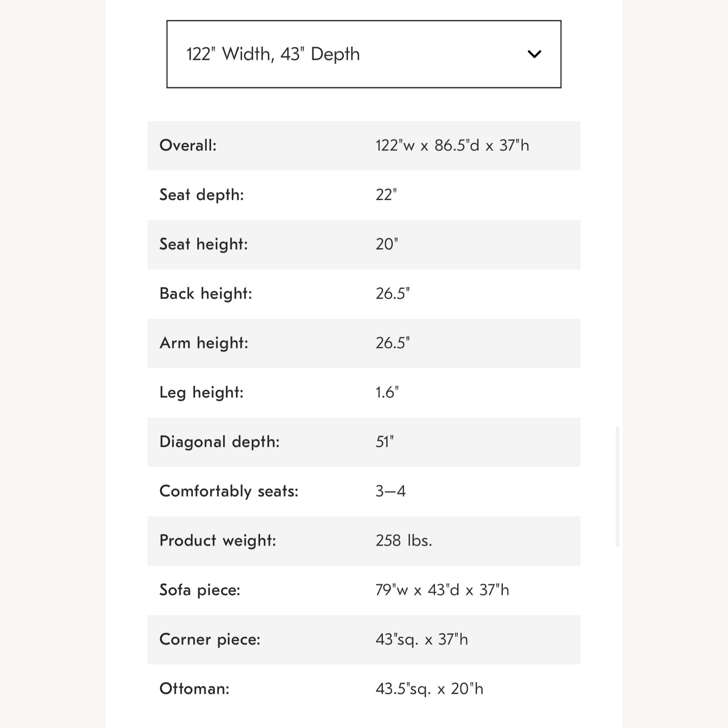Click the Diagonal depth label

219,442
